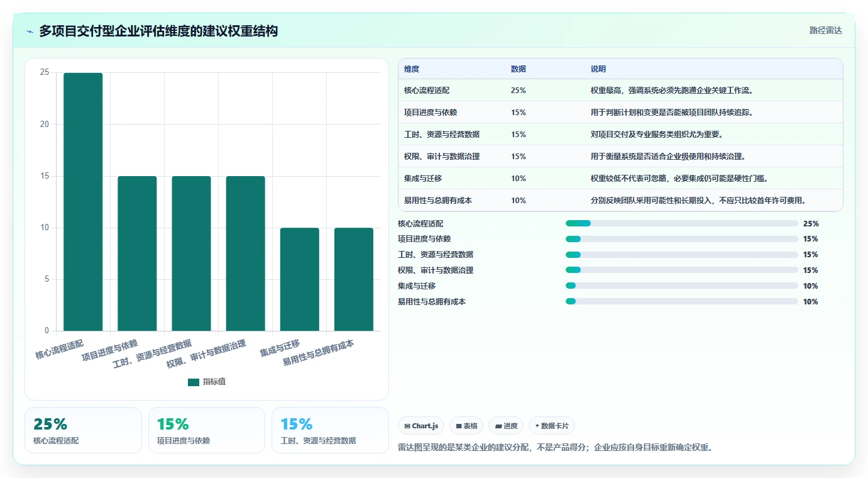Click the 核心流程适配 25% progress bar
This screenshot has height=478, width=868.
(x=681, y=223)
